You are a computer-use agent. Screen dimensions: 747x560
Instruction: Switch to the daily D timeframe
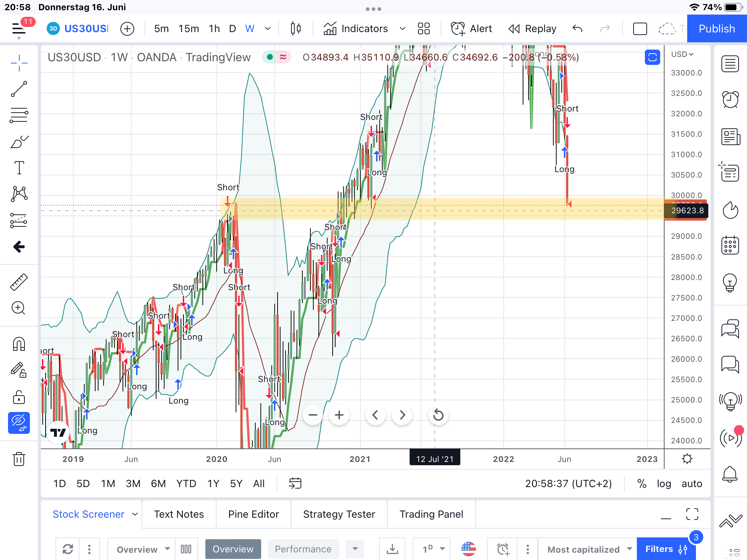[232, 28]
